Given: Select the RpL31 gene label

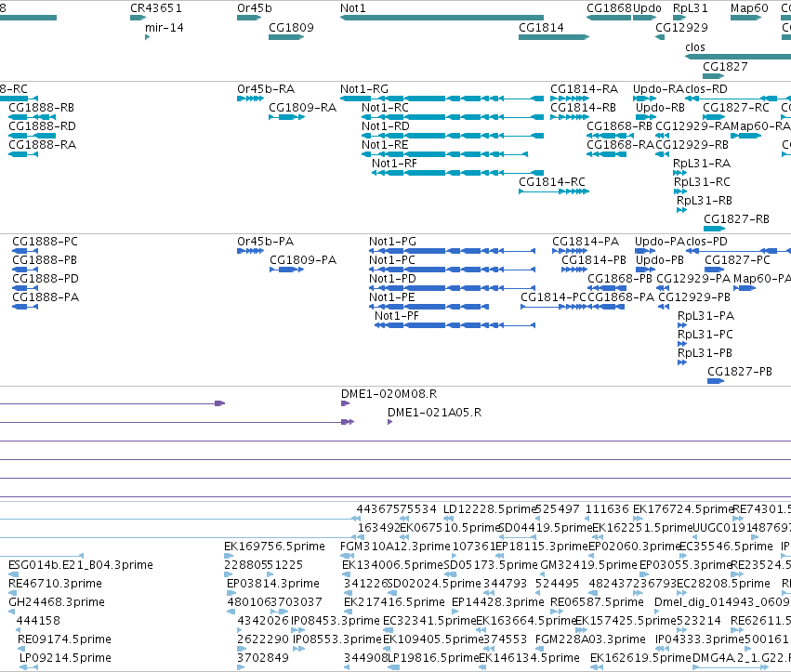Looking at the screenshot, I should [x=691, y=8].
